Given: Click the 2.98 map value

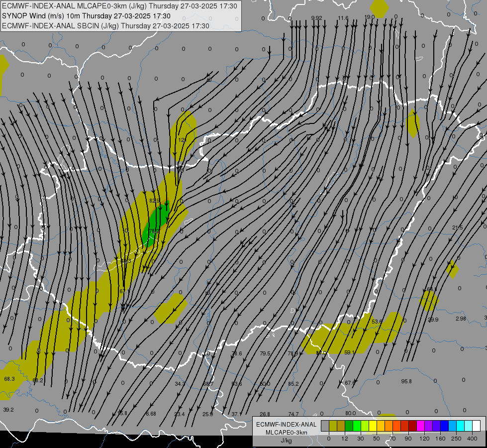Looking at the screenshot, I should [461, 319].
